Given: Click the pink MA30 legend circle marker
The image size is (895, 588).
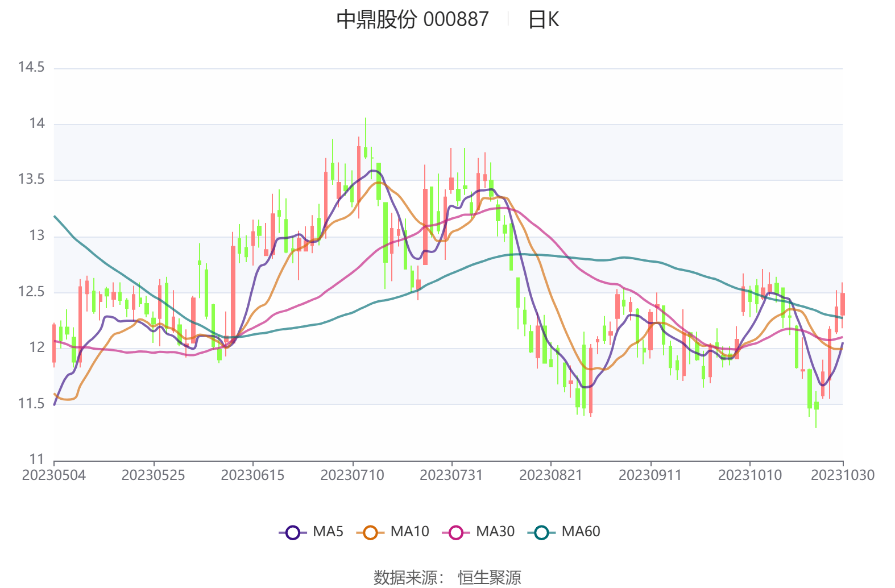Looking at the screenshot, I should (455, 532).
